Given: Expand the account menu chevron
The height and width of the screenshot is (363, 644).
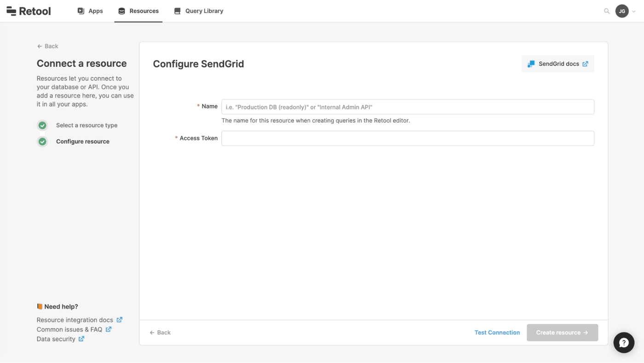Looking at the screenshot, I should [x=634, y=12].
